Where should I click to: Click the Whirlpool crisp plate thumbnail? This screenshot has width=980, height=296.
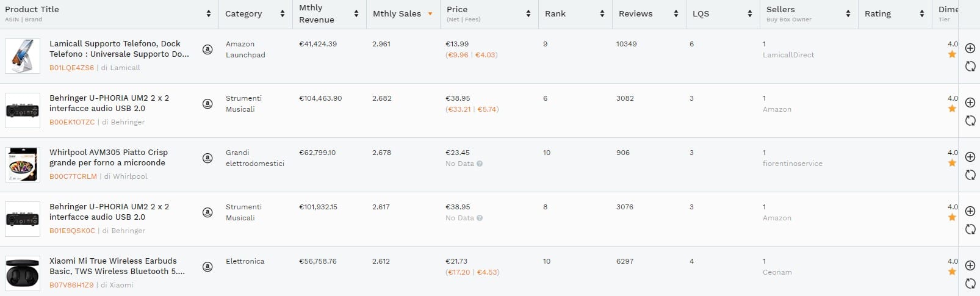coord(23,165)
